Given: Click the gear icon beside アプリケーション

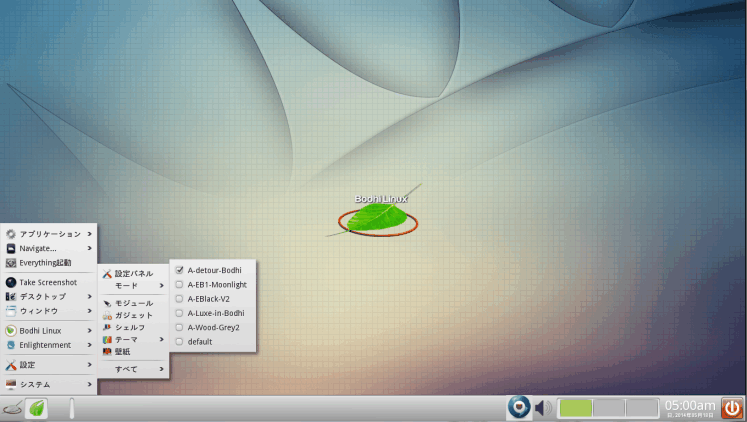Looking at the screenshot, I should pyautogui.click(x=10, y=234).
